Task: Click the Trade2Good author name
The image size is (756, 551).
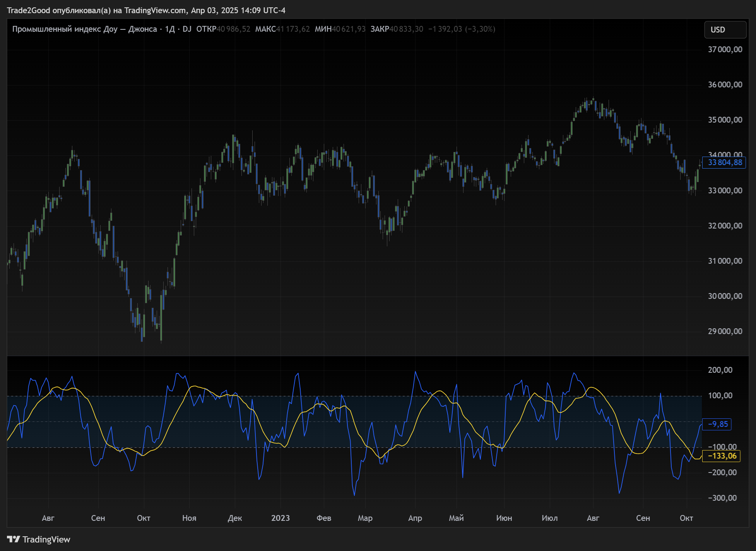Action: (28, 10)
